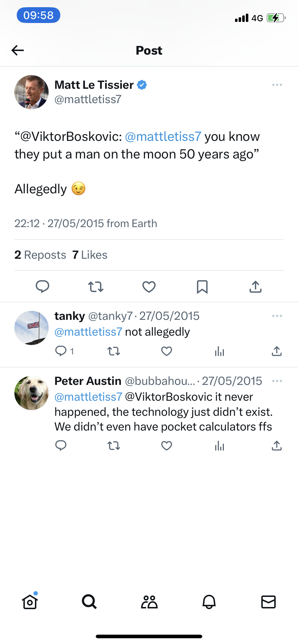Open more options on tanky's reply
This screenshot has height=644, width=298.
click(277, 316)
